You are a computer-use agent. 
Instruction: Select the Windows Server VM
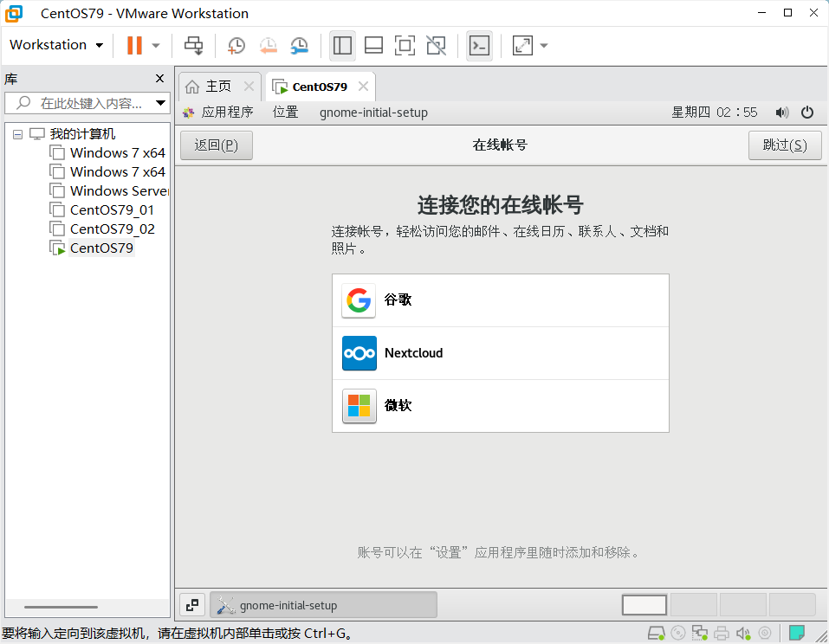click(x=120, y=190)
